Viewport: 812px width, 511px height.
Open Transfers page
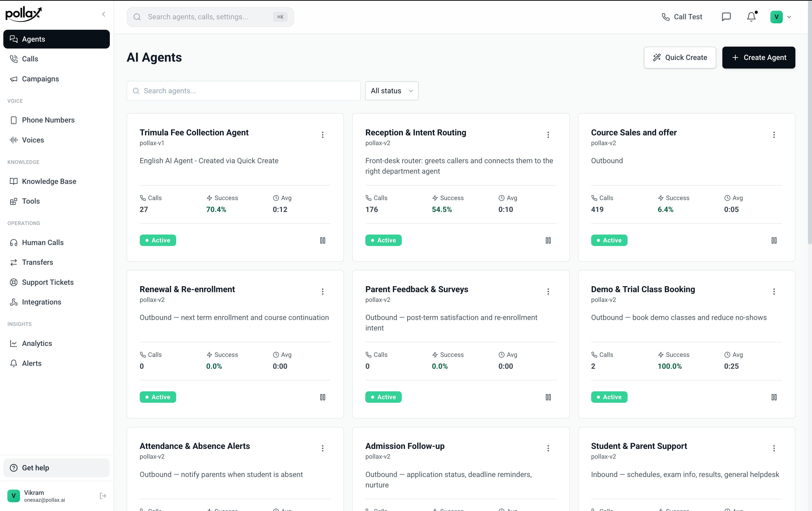(56, 262)
